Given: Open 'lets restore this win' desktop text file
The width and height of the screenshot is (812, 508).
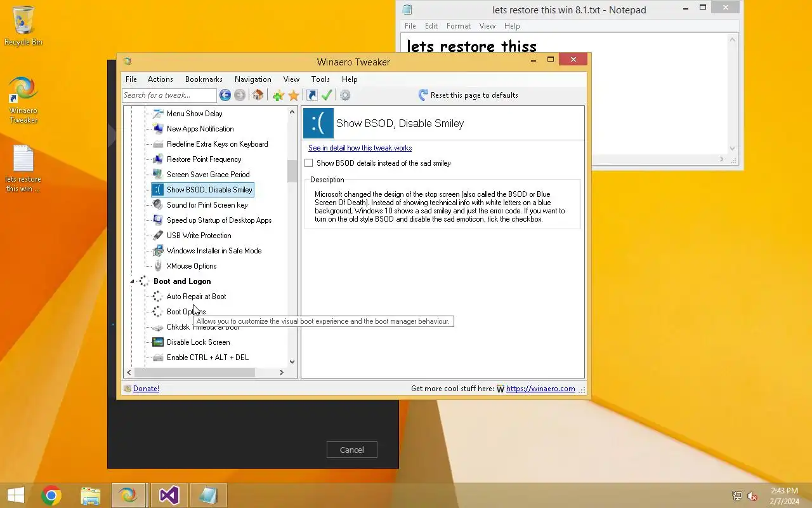Looking at the screenshot, I should (23, 169).
